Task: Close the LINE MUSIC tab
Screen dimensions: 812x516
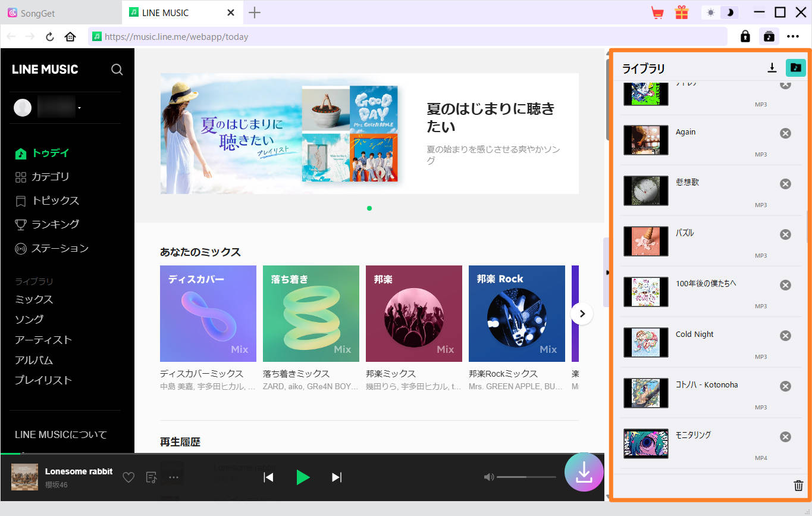Action: click(231, 12)
